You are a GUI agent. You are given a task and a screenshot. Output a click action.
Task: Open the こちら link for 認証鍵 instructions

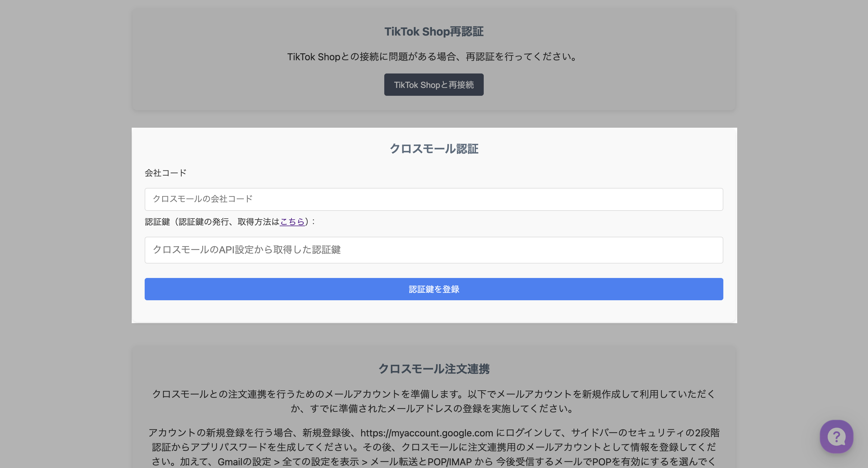pyautogui.click(x=292, y=222)
